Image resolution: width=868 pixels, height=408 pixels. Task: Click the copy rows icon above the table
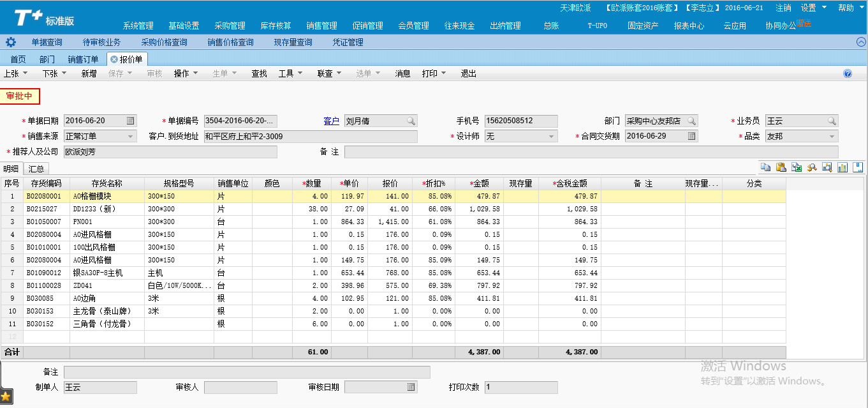pos(765,167)
